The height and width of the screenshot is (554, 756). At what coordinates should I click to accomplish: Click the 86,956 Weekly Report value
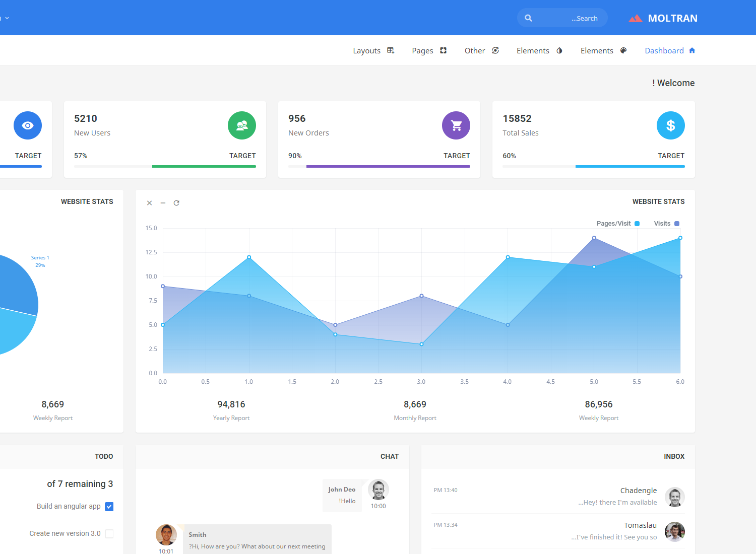[x=599, y=404]
